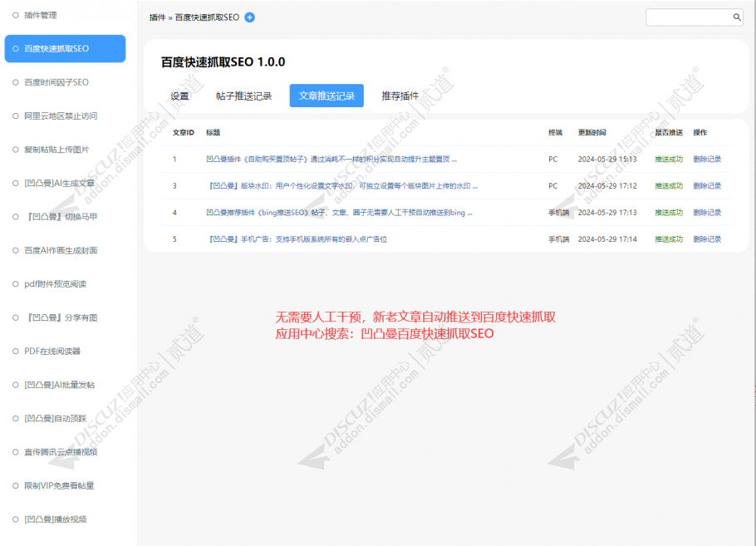Image resolution: width=756 pixels, height=546 pixels.
Task: Click 推送成功 status in the 17:14 row
Action: coord(669,239)
